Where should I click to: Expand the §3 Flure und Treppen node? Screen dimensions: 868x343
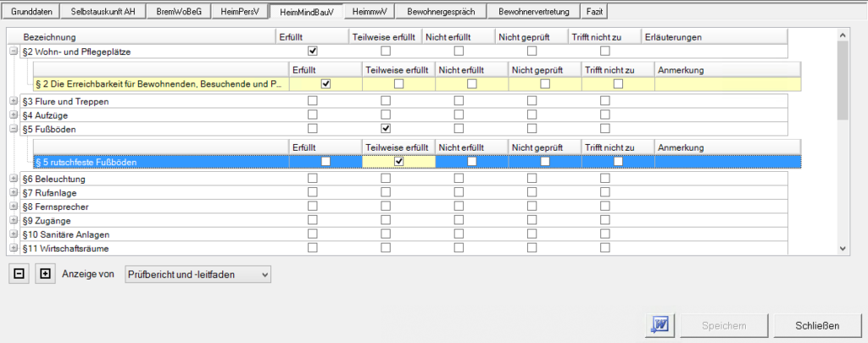[x=14, y=102]
